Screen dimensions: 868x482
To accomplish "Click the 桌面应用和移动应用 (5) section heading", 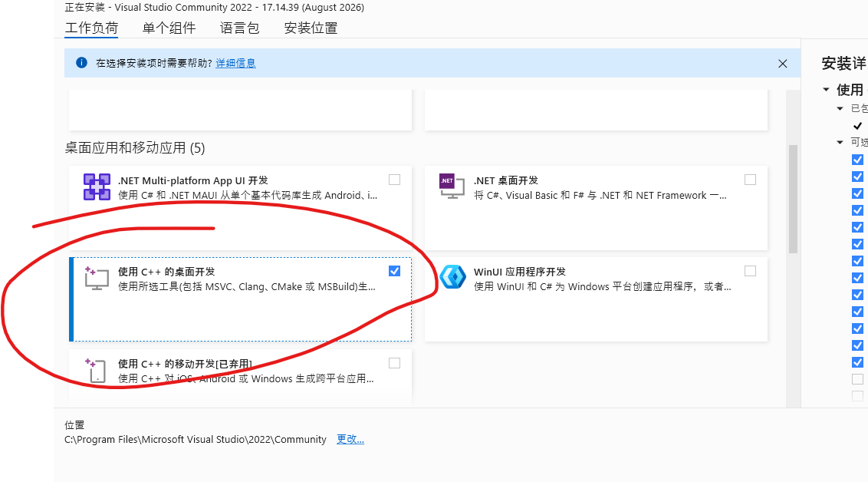I will [x=134, y=148].
